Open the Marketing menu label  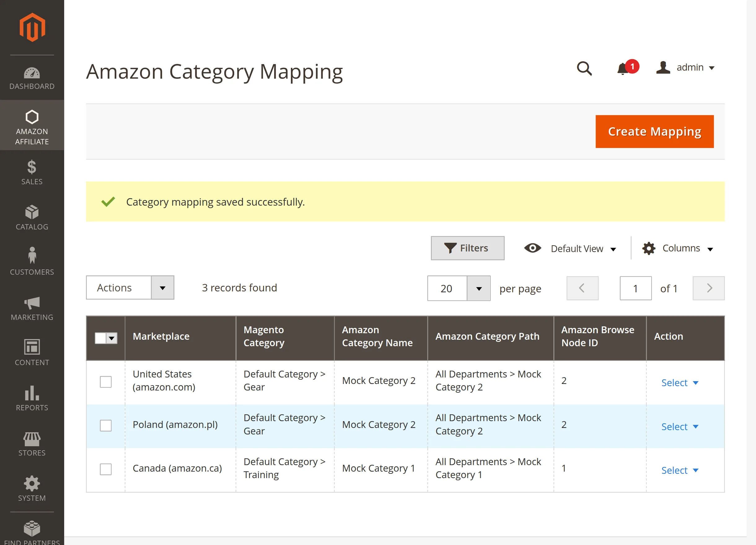(x=32, y=317)
